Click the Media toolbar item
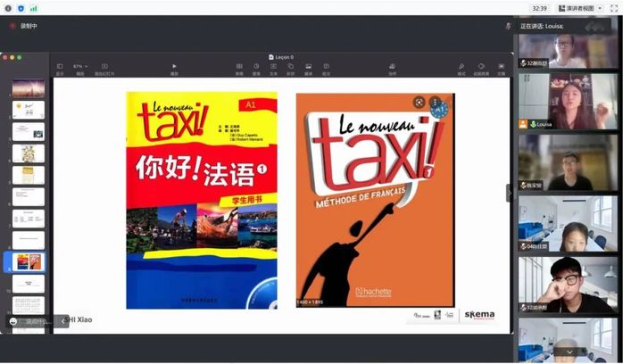The image size is (623, 364). click(308, 67)
